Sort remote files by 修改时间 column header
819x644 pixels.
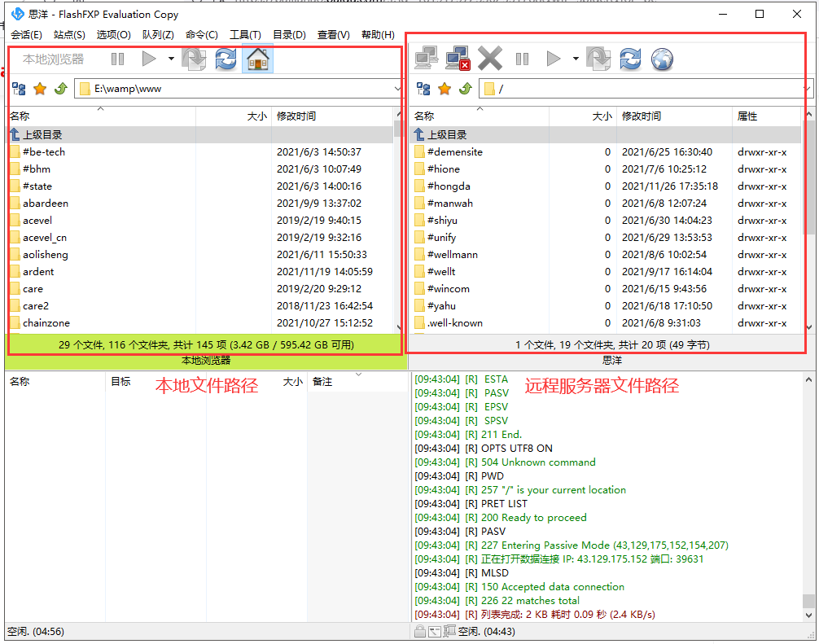click(x=672, y=116)
